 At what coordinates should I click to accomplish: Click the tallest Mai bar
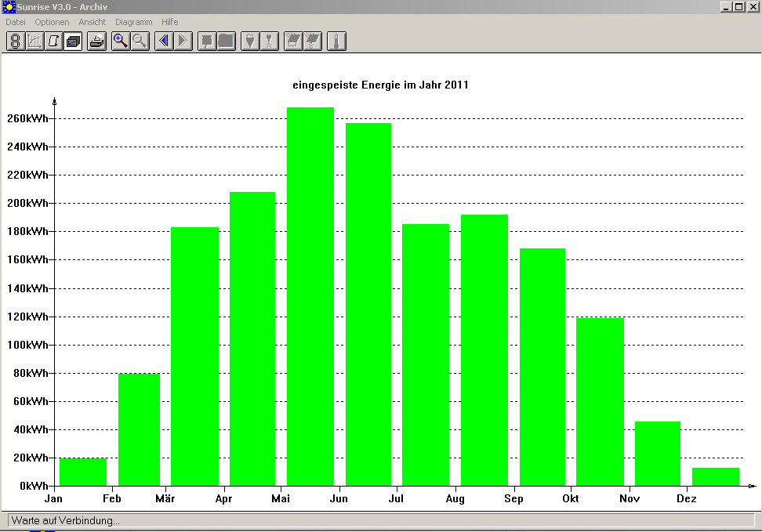(310, 296)
